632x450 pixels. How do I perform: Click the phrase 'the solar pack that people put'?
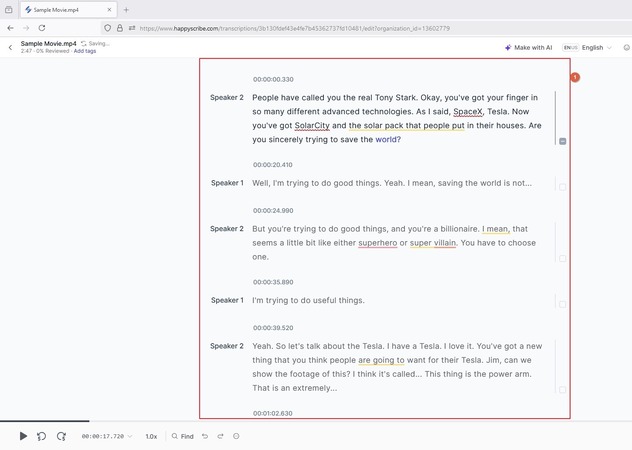[407, 126]
